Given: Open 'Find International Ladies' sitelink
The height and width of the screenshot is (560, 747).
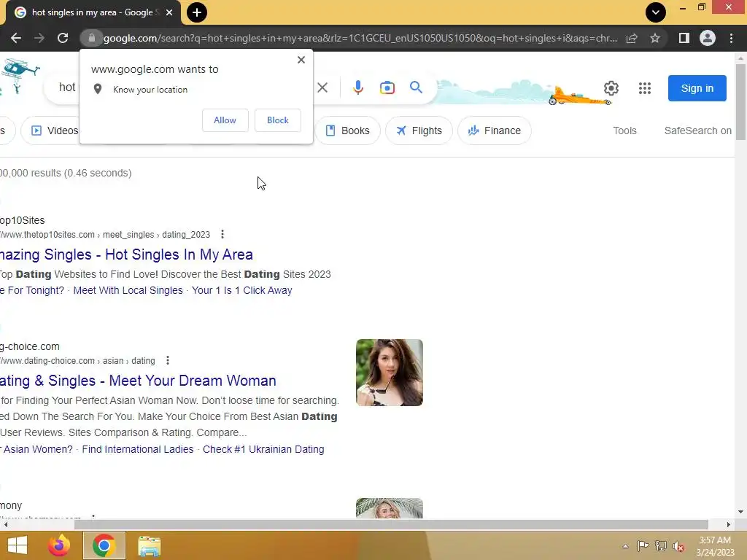Looking at the screenshot, I should (138, 449).
